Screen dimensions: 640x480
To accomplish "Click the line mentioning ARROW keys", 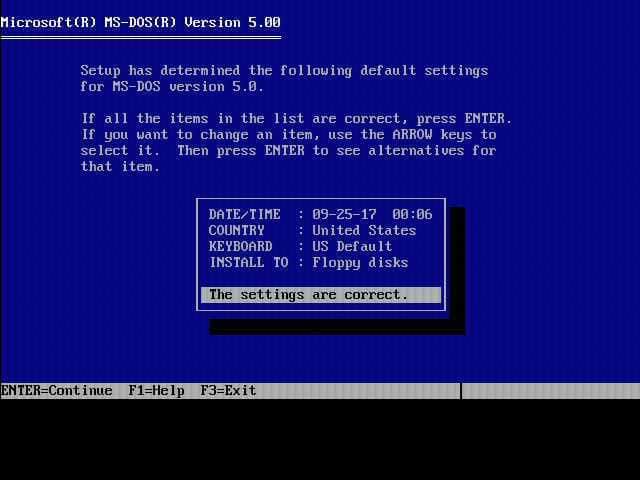I will 289,135.
